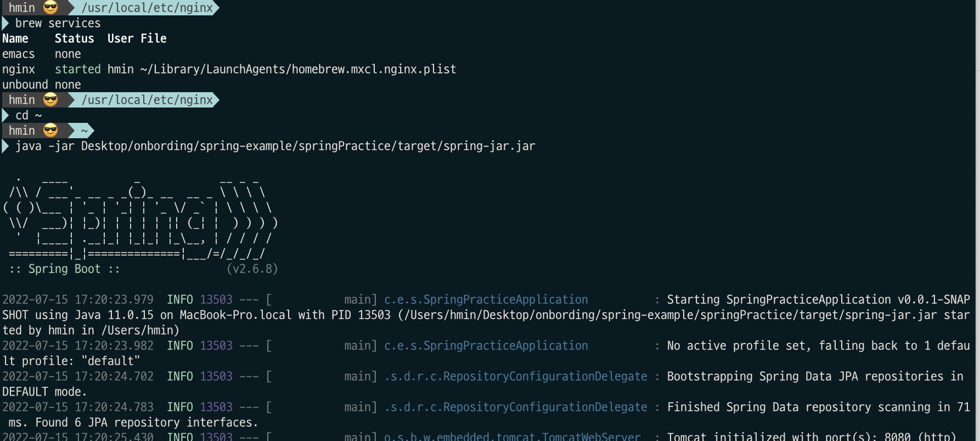Viewport: 980px width, 441px height.
Task: Click the Spring Boot version '(v2.6.8)'
Action: [252, 269]
